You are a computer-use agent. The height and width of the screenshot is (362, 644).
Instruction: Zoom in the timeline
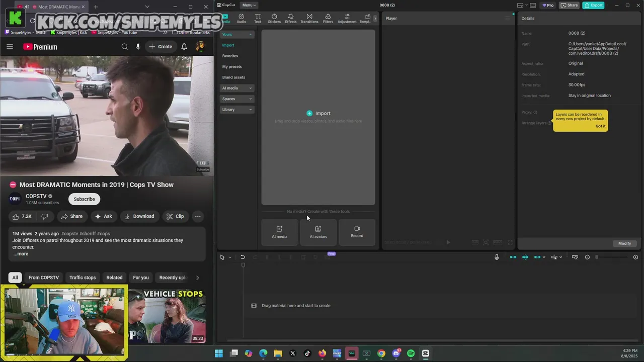(635, 257)
